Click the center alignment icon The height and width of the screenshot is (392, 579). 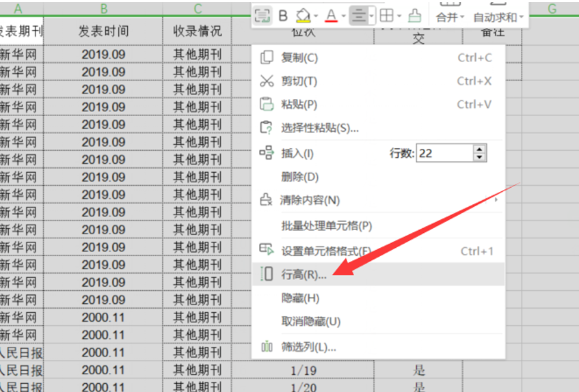(x=359, y=16)
